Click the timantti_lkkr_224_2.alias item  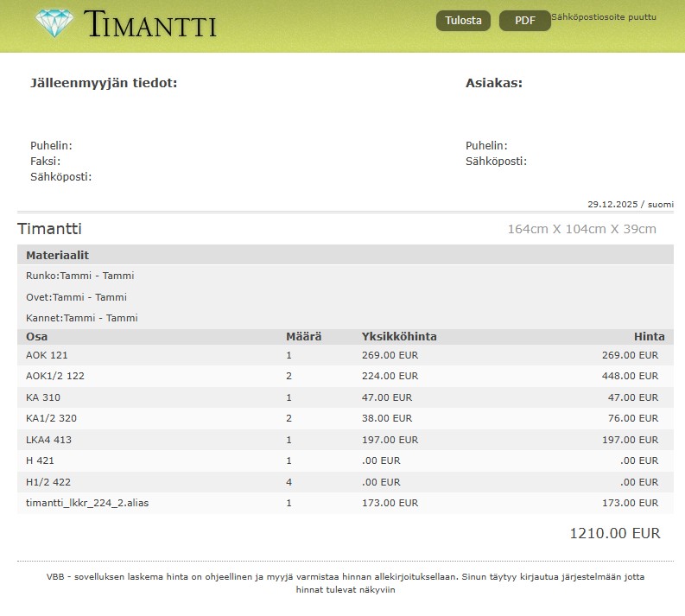tap(87, 503)
